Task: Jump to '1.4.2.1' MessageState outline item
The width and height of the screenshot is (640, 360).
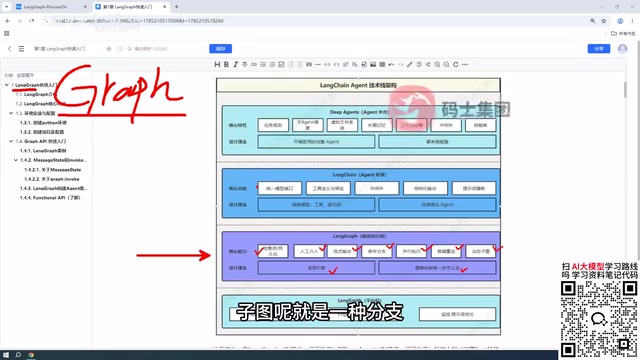Action: pyautogui.click(x=53, y=169)
